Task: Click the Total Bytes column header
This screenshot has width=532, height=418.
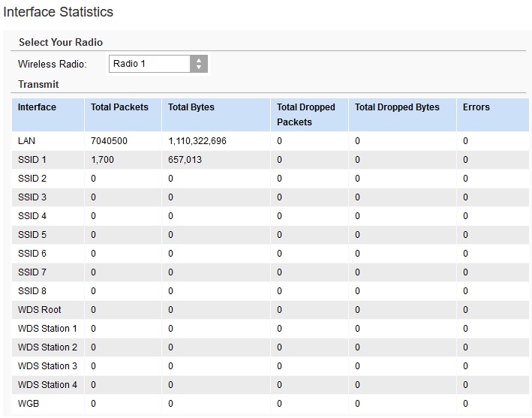Action: click(x=191, y=107)
